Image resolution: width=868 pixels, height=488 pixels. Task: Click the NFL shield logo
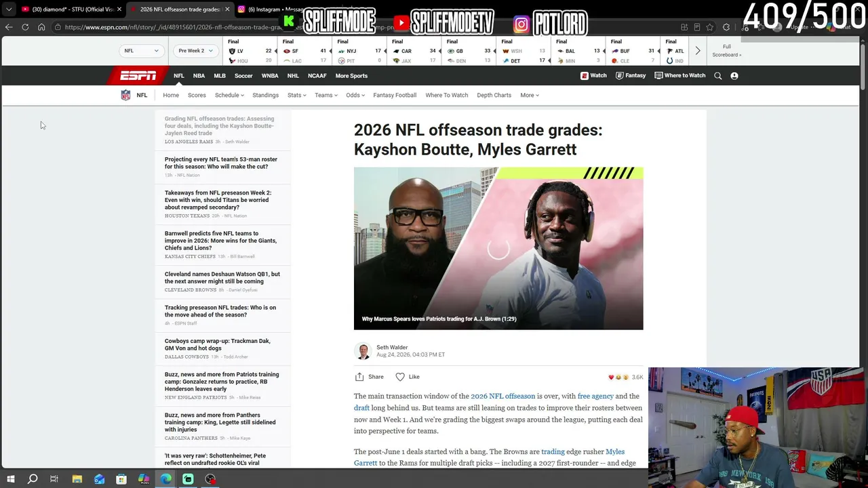tap(125, 95)
